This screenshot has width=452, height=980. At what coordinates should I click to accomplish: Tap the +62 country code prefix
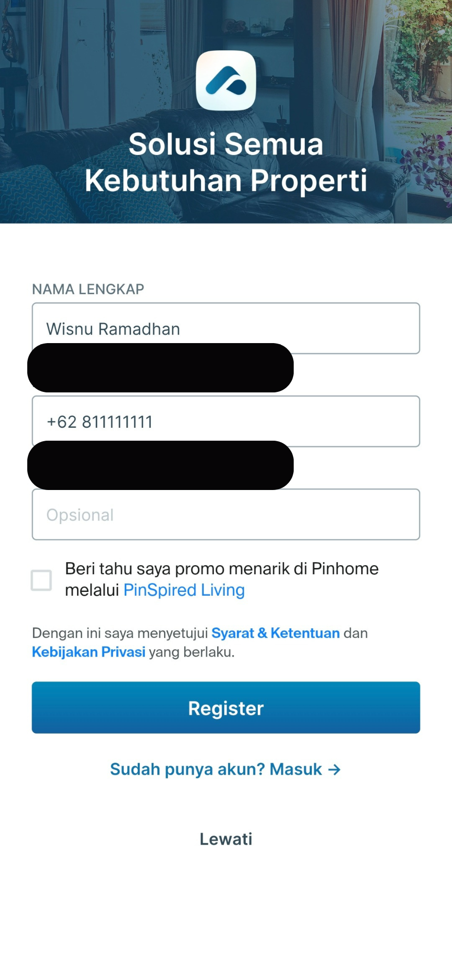tap(62, 422)
